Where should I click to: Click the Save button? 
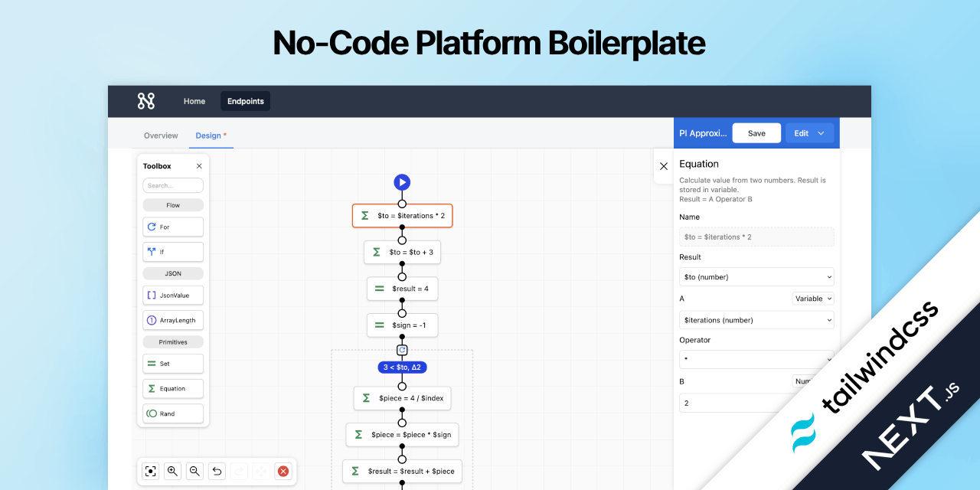point(756,133)
